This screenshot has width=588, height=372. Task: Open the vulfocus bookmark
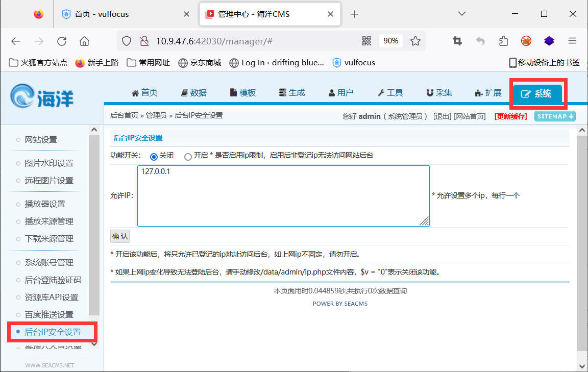pos(354,63)
